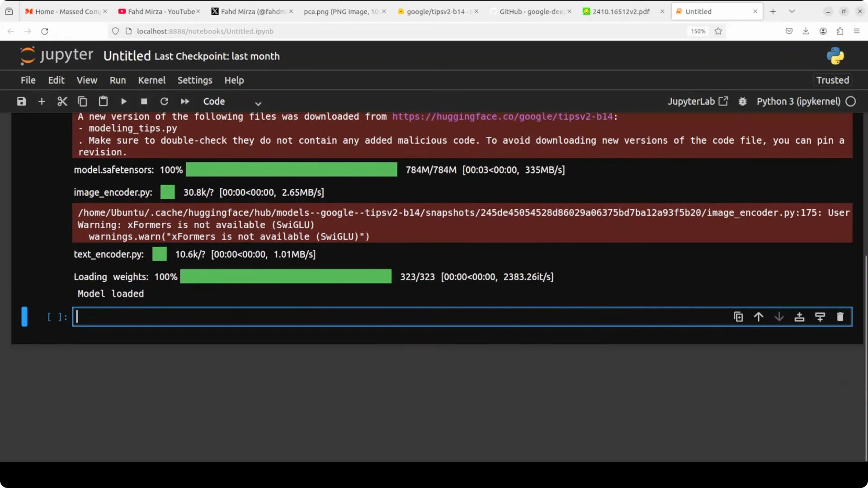The height and width of the screenshot is (488, 868).
Task: Open the View menu
Action: click(87, 80)
